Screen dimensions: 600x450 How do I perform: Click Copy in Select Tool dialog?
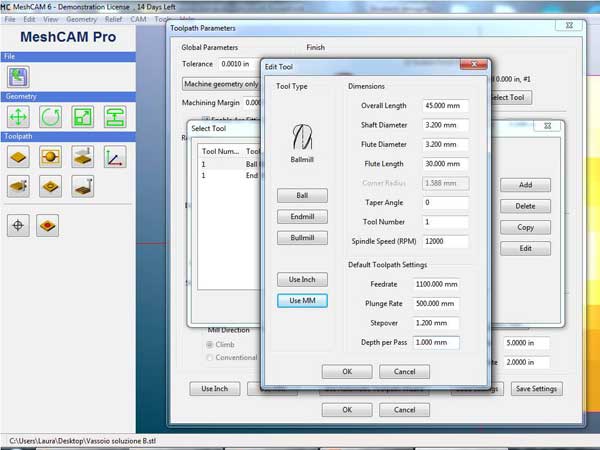point(525,227)
